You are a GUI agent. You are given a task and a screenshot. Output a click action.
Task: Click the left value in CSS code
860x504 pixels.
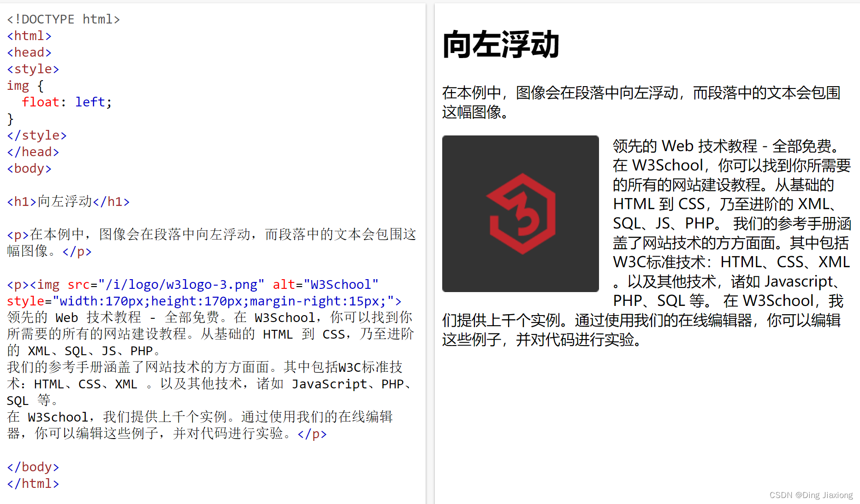pos(90,102)
